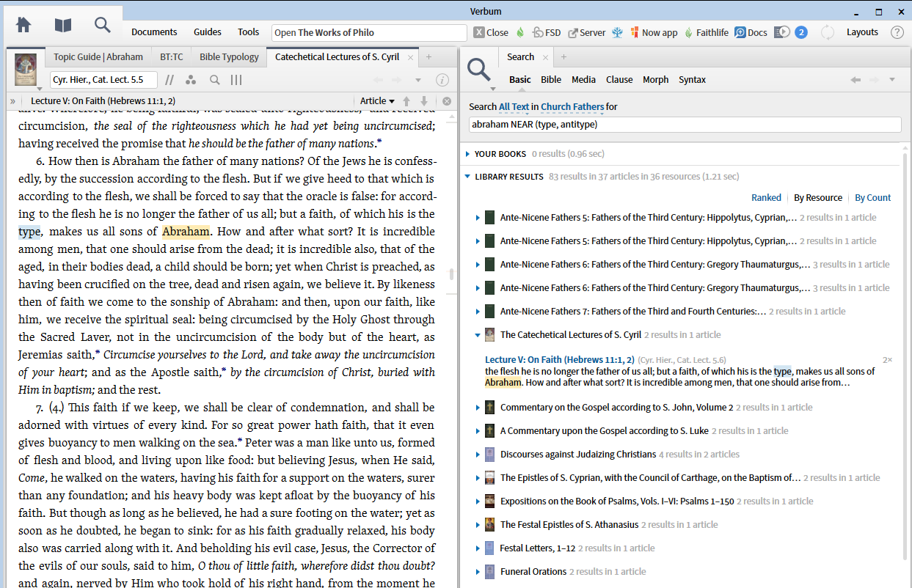Click the reference box Cyr. Hier., Cat. Lect. 5.5
Viewport: 912px width, 588px height.
103,80
